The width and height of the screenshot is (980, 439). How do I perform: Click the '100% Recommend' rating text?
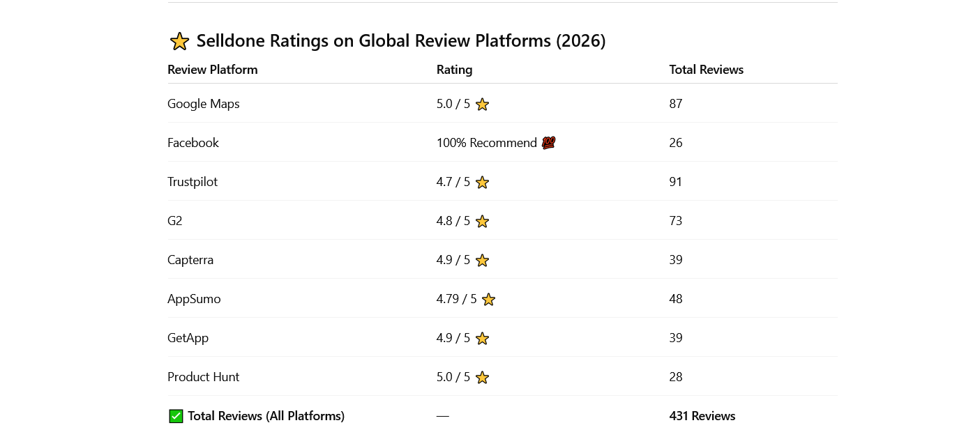[x=487, y=143]
